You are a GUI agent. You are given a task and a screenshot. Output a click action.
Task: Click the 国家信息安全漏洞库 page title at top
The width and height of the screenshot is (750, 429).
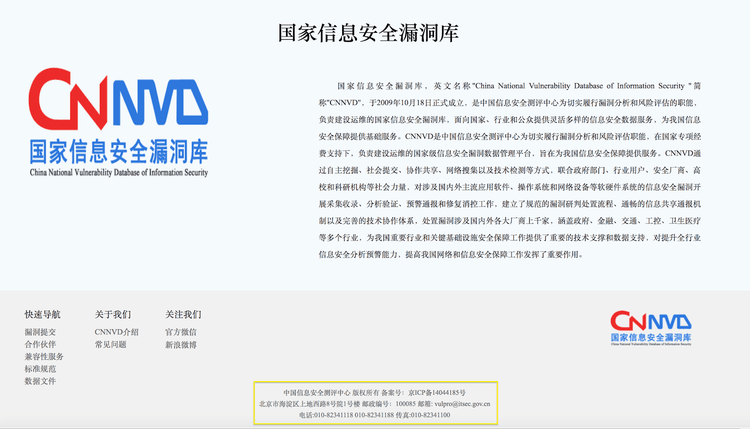click(x=368, y=33)
